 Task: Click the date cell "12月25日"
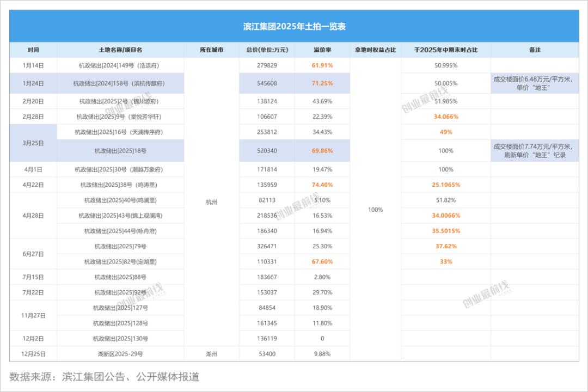(x=33, y=354)
